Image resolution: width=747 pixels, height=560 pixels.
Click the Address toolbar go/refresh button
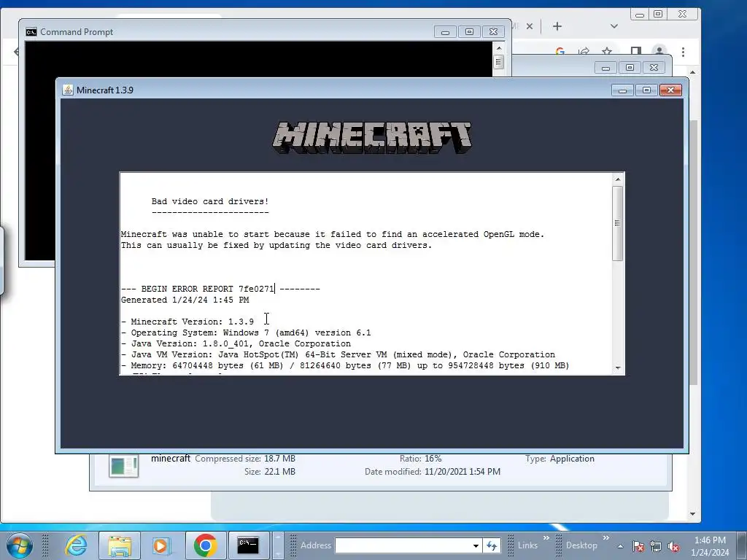(492, 545)
